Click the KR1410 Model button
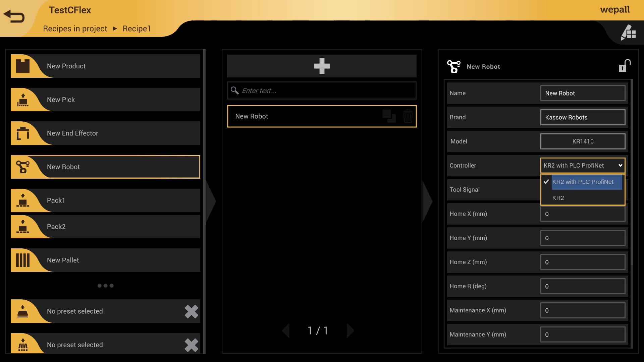This screenshot has width=644, height=362. click(x=583, y=141)
